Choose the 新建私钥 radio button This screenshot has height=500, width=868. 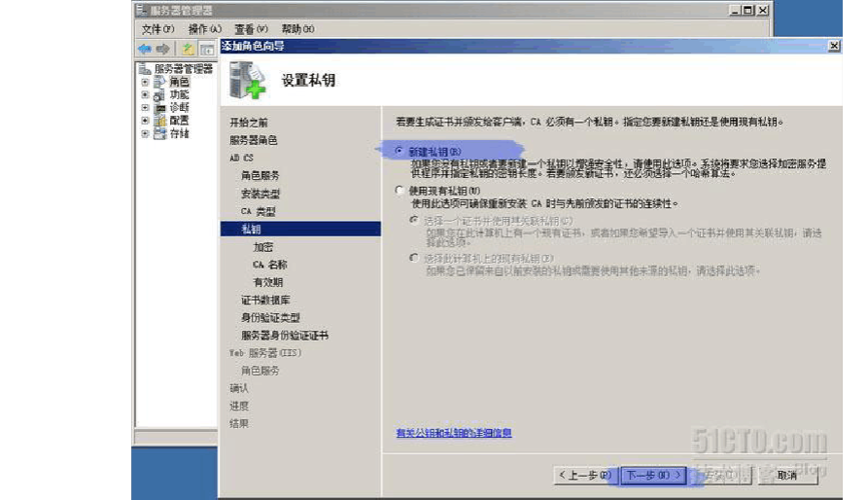[400, 152]
